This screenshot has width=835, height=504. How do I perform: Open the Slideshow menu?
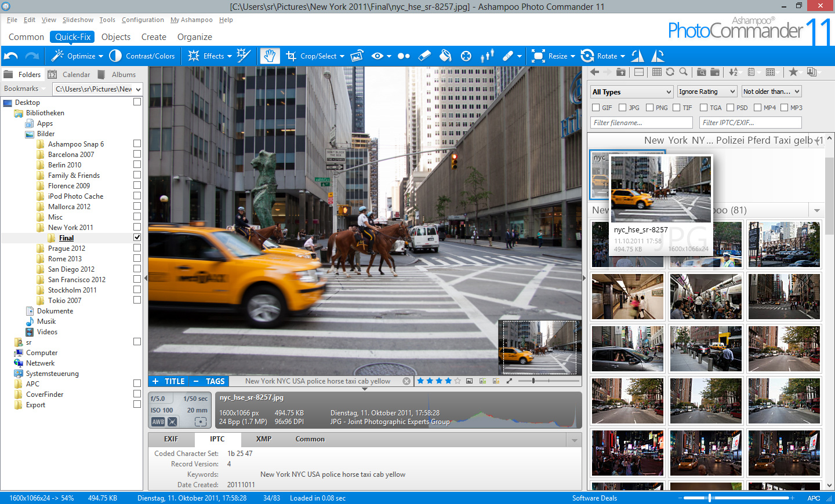click(78, 20)
